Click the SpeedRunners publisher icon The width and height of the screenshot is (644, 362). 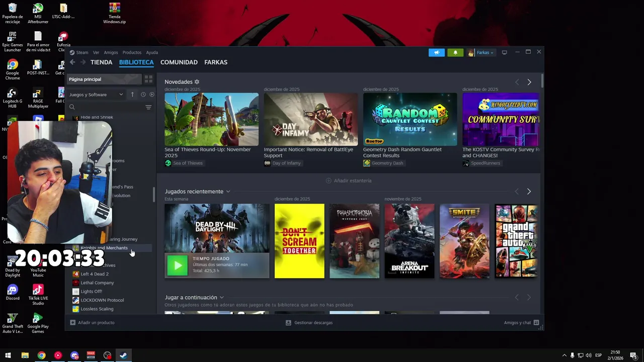pyautogui.click(x=466, y=163)
